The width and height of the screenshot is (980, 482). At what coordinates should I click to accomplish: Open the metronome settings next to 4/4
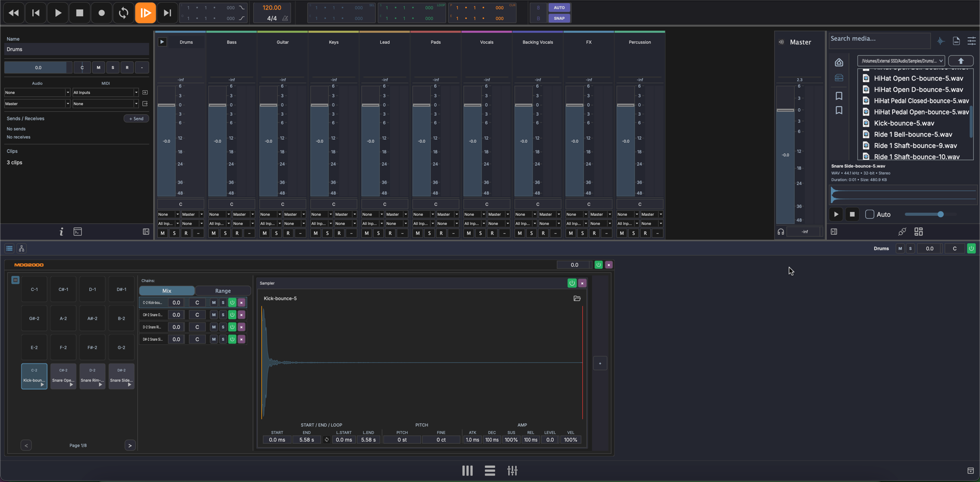click(284, 18)
